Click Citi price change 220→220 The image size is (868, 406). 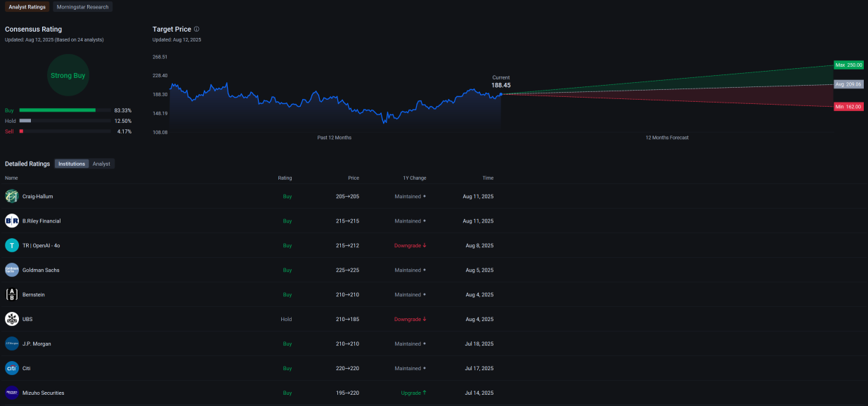[x=348, y=368]
